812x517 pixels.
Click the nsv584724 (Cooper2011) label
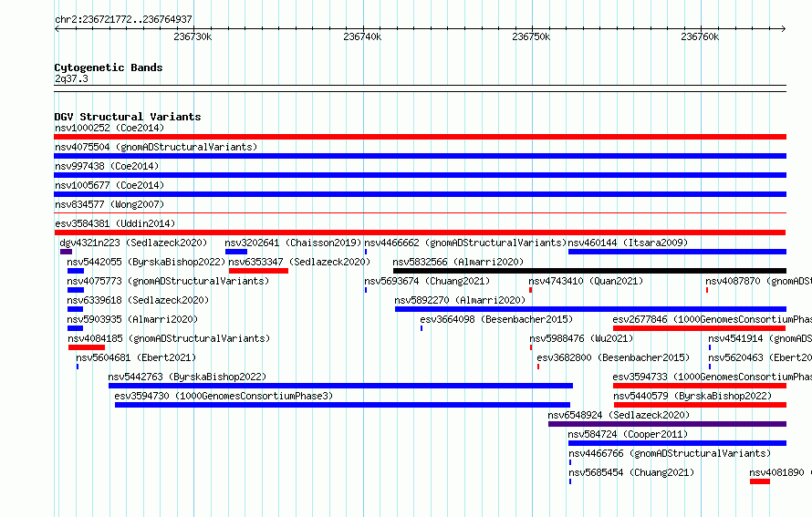point(628,434)
